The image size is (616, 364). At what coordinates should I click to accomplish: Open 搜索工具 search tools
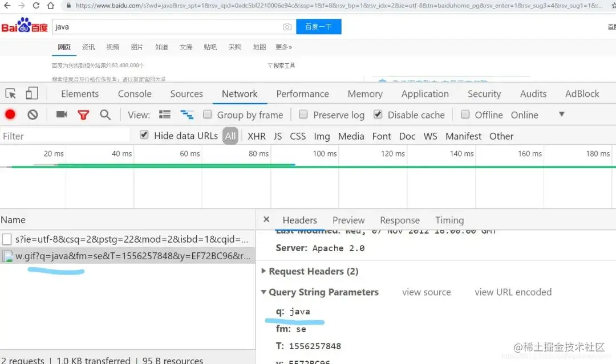pos(281,66)
